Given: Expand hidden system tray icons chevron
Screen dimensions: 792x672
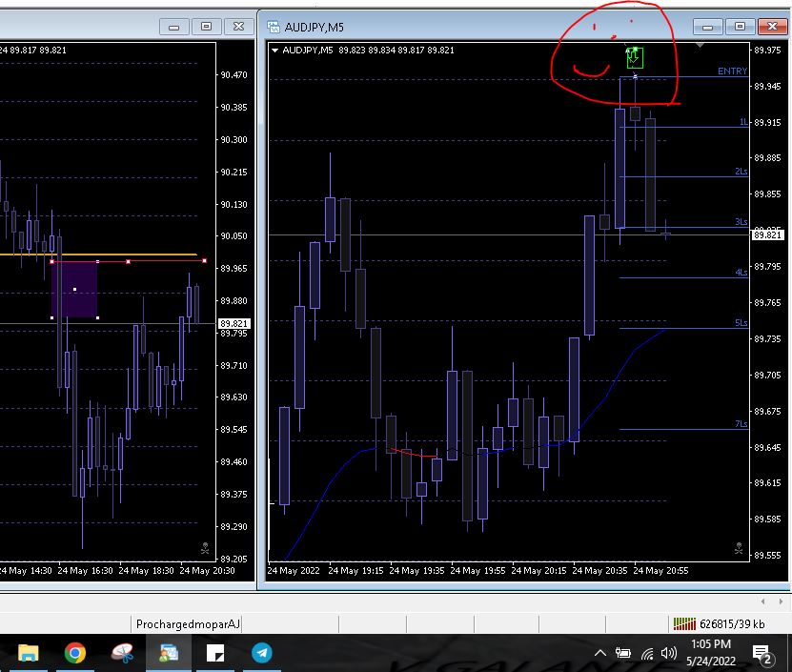Looking at the screenshot, I should click(600, 653).
